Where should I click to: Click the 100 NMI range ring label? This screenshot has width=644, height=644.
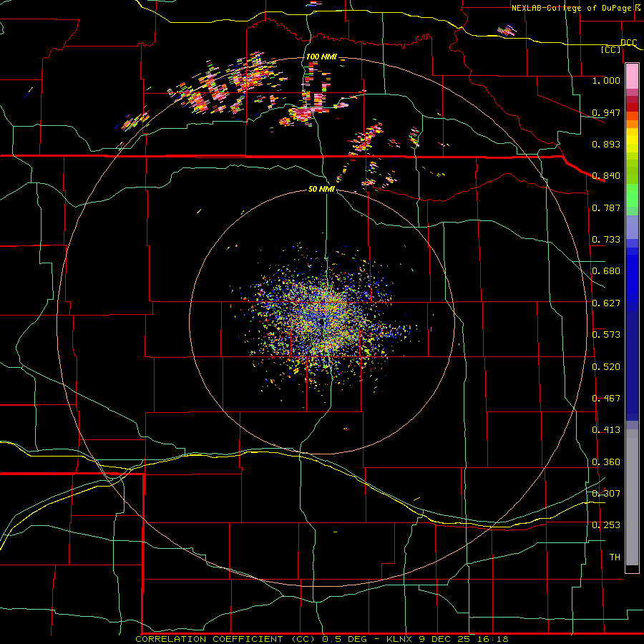[321, 57]
